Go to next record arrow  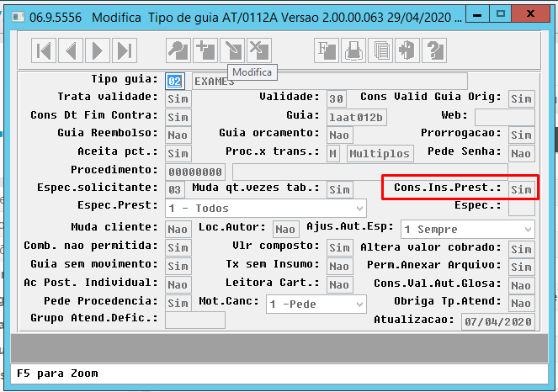coord(98,50)
